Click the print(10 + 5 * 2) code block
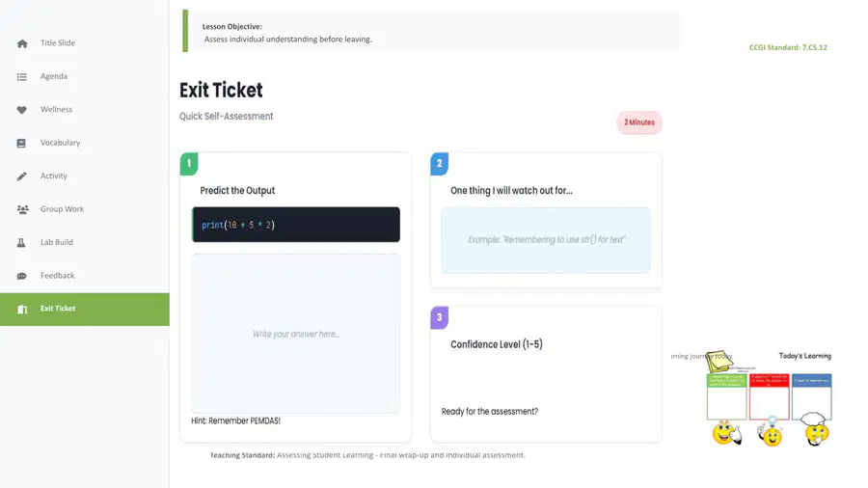Screen dimensions: 868x488 pyautogui.click(x=296, y=225)
